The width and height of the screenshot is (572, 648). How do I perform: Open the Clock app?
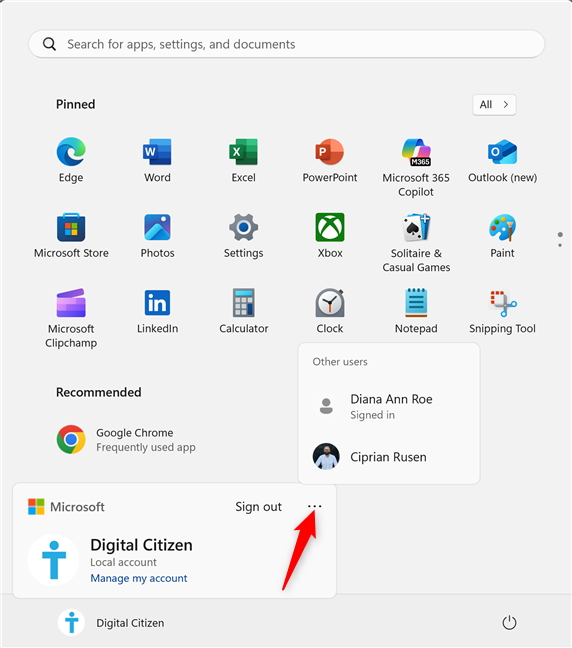click(x=330, y=311)
